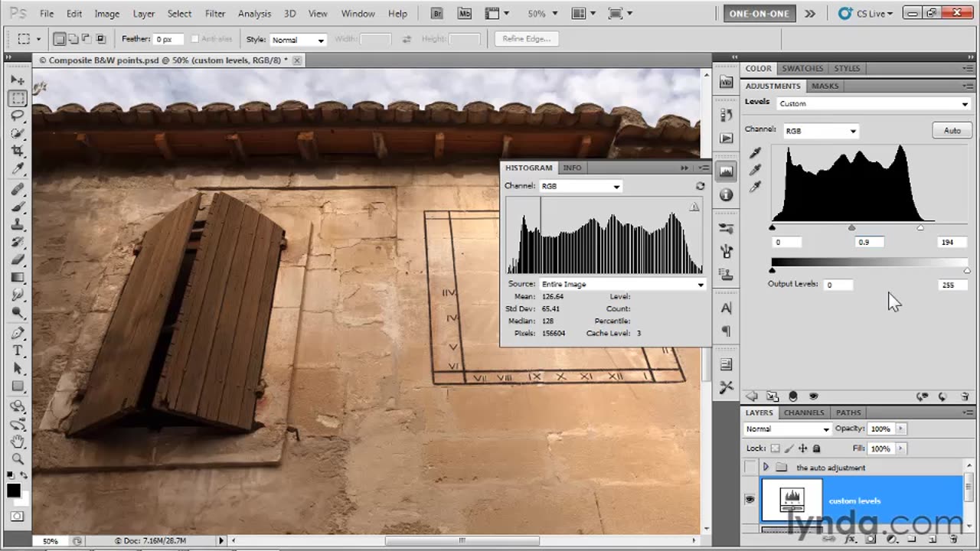Image resolution: width=980 pixels, height=551 pixels.
Task: Click the white point input slider
Action: 920,228
